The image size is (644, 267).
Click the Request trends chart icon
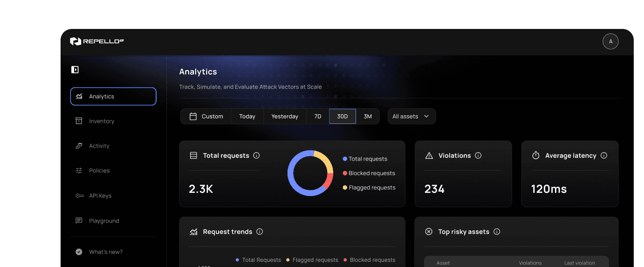click(193, 232)
